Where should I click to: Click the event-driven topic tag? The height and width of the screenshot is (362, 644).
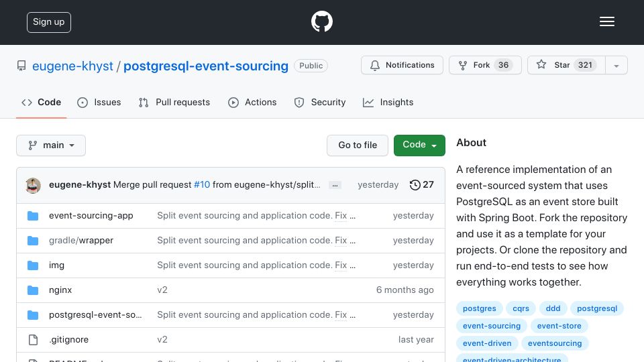point(487,343)
